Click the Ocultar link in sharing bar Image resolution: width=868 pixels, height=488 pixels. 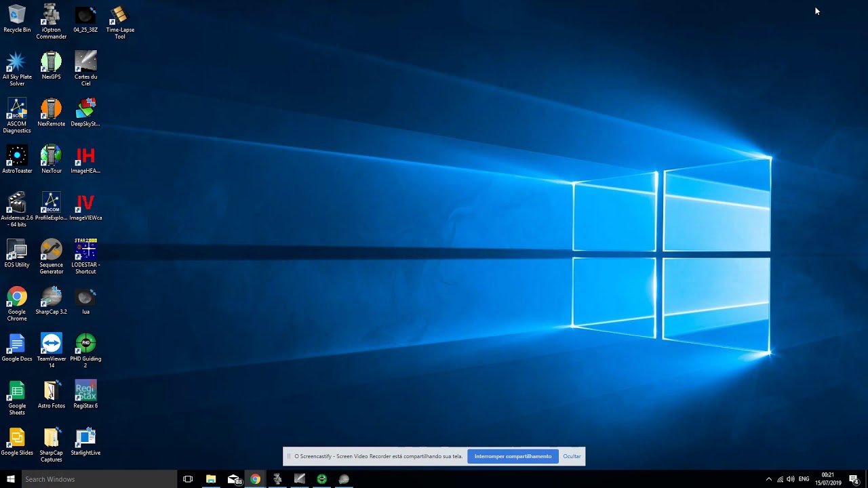(572, 456)
